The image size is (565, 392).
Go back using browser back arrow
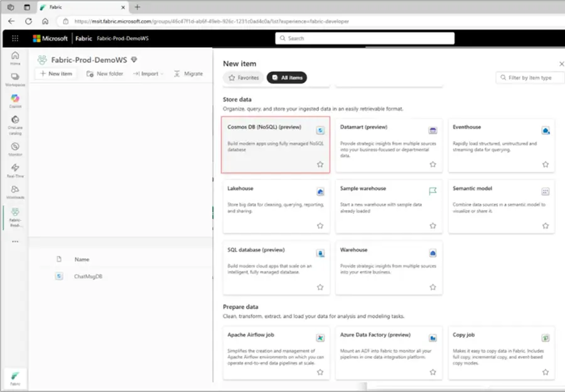point(11,21)
